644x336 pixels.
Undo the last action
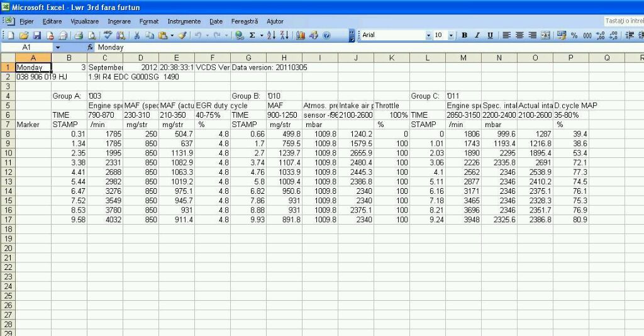[x=198, y=36]
